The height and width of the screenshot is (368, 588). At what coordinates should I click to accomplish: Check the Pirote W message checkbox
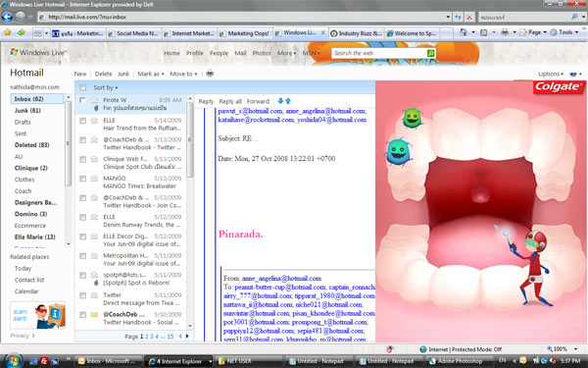83,100
